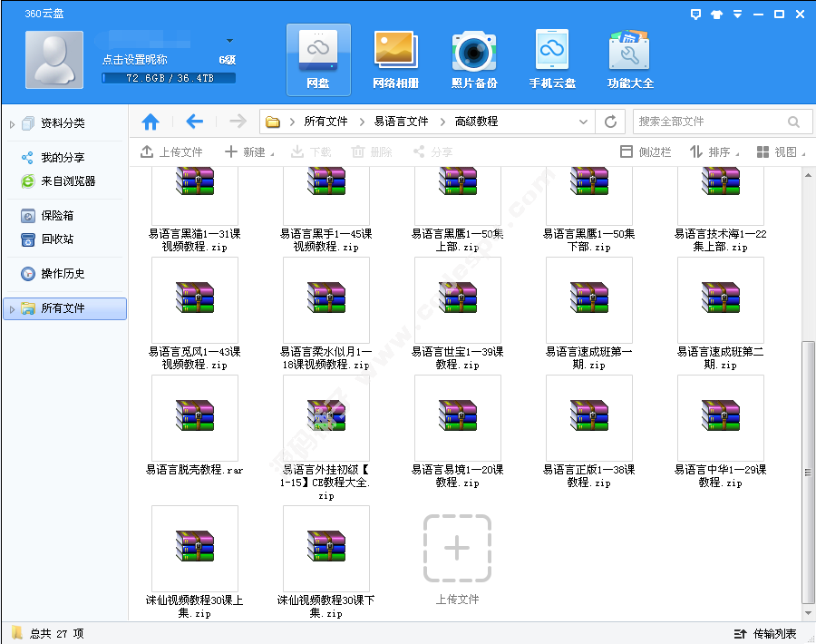The height and width of the screenshot is (644, 816).
Task: Open 我的分享 in sidebar
Action: [63, 158]
